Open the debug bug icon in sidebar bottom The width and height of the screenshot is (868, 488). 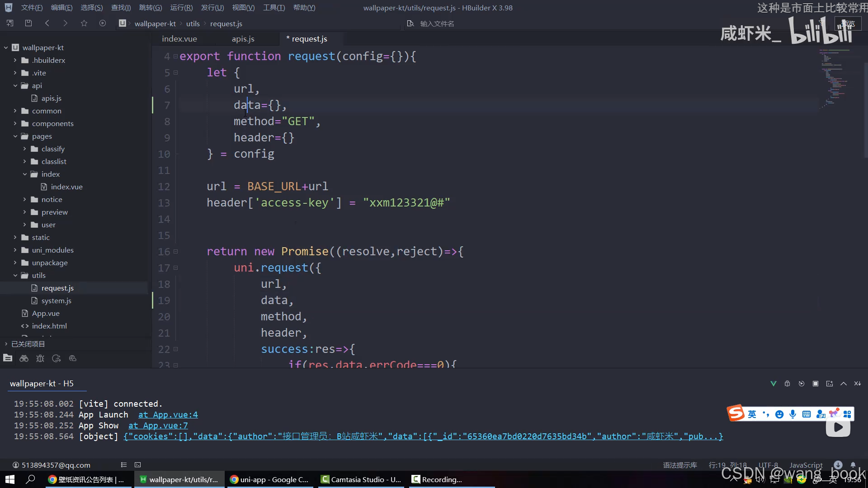click(40, 358)
